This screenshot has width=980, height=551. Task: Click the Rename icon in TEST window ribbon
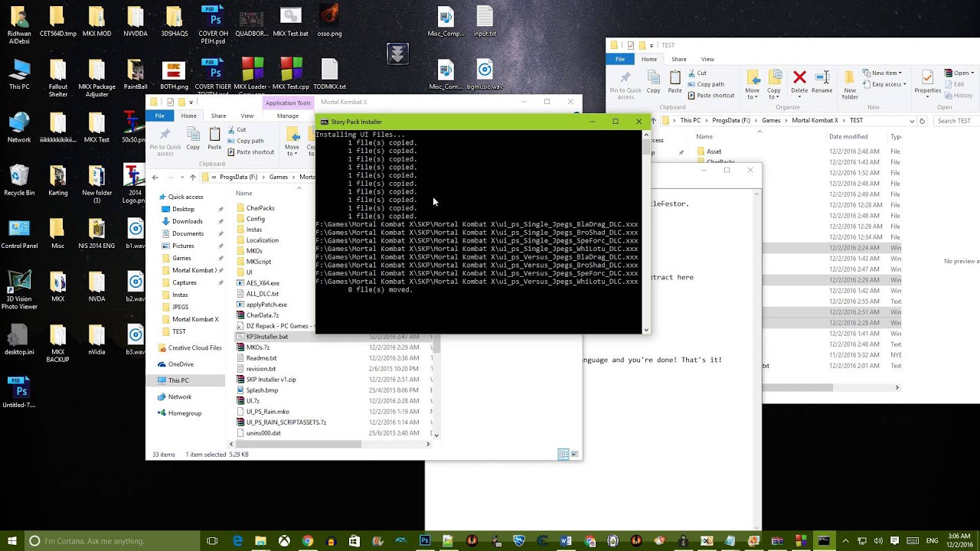822,81
